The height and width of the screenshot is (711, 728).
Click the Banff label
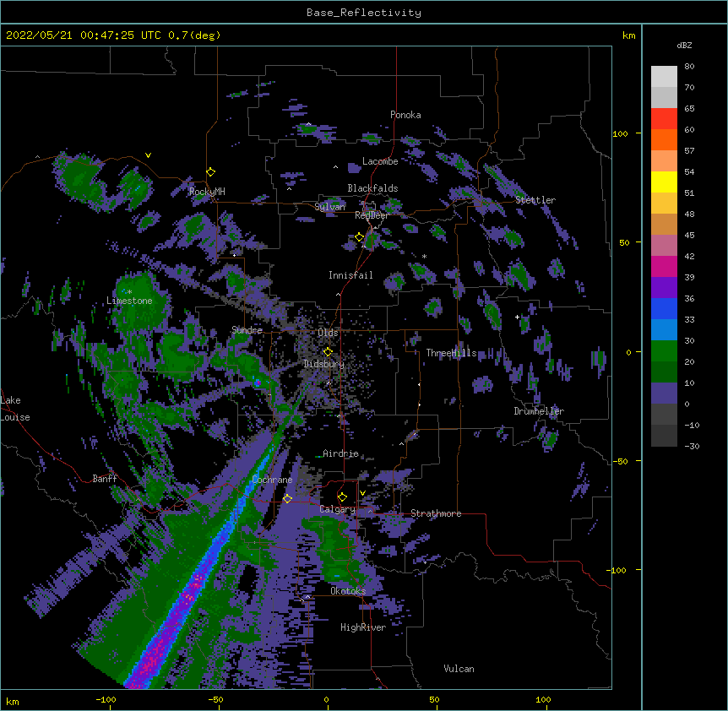click(x=105, y=479)
